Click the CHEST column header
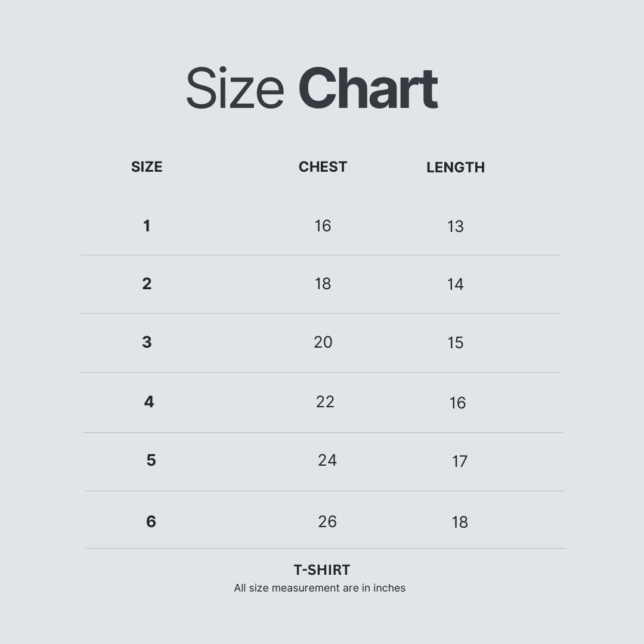This screenshot has width=644, height=644. click(323, 167)
